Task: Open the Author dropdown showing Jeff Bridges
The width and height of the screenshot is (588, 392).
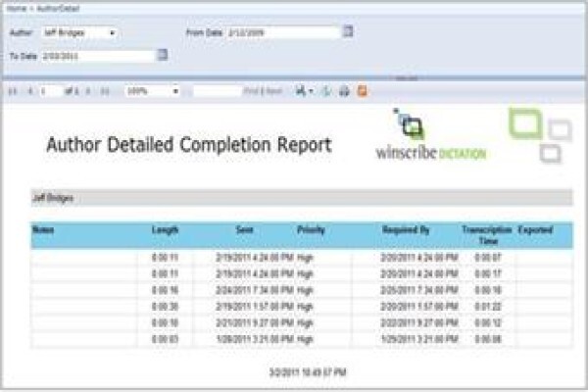Action: (x=79, y=33)
